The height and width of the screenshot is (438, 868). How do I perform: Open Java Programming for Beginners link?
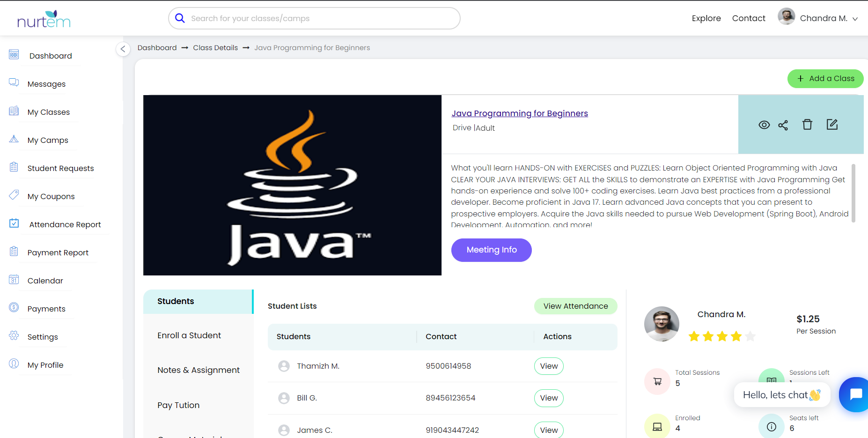tap(519, 113)
